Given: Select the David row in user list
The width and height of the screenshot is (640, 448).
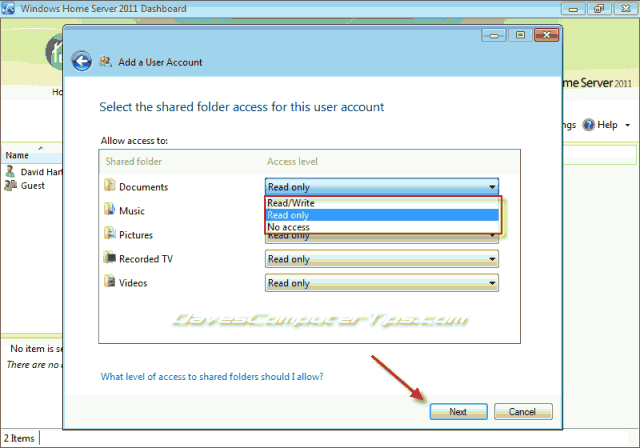Looking at the screenshot, I should (x=32, y=172).
